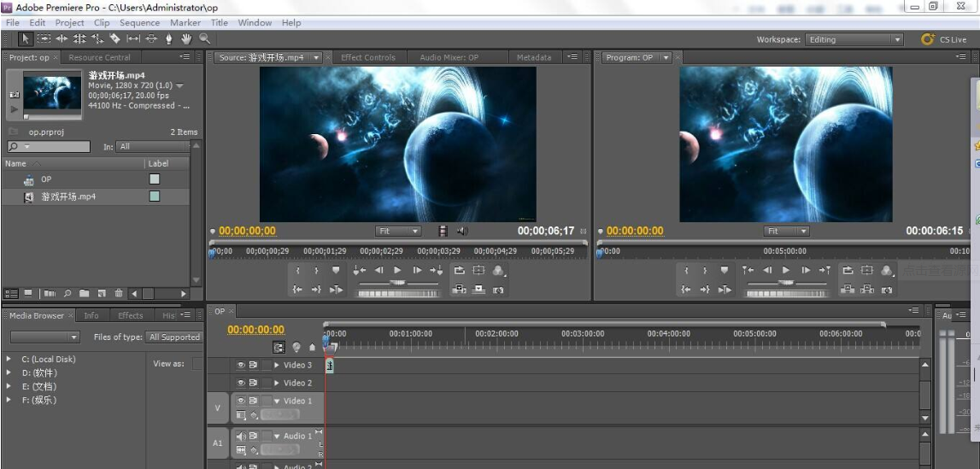This screenshot has width=980, height=469.
Task: Enable Snap in the timeline
Action: coord(279,347)
